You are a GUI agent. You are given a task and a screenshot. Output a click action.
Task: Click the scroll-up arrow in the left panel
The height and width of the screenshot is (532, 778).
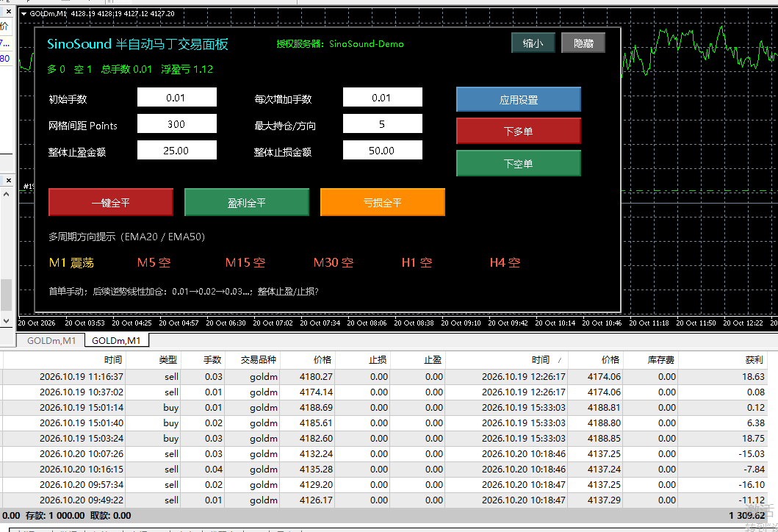point(7,194)
